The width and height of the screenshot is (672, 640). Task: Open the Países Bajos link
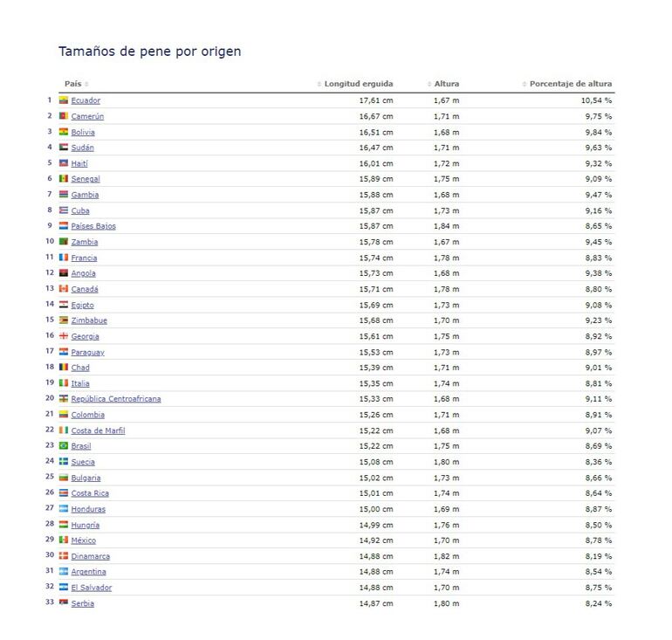point(93,226)
